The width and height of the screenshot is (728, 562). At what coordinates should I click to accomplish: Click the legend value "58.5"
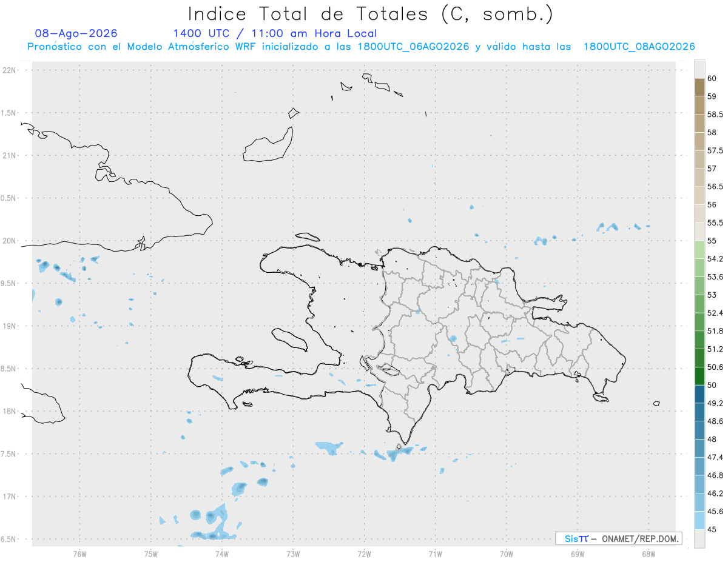(715, 115)
